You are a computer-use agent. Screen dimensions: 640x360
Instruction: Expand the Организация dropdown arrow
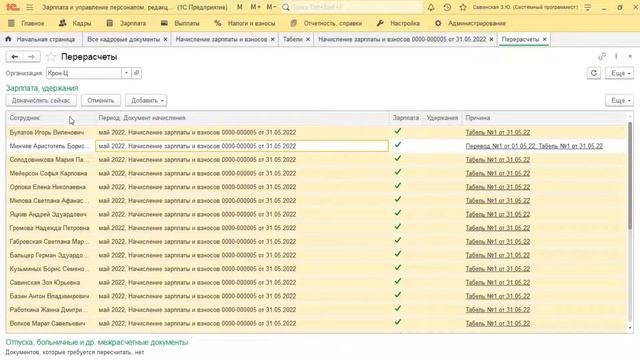point(126,73)
